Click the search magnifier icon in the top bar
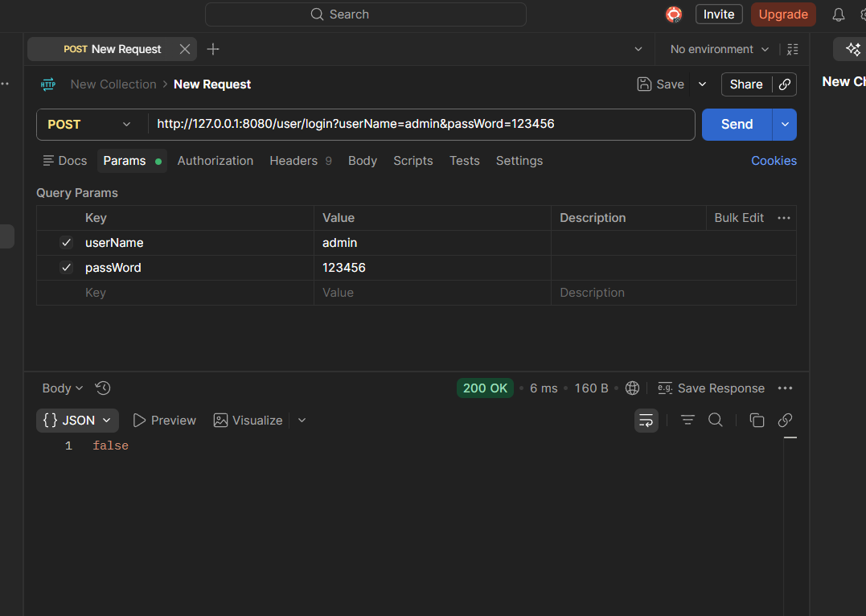The width and height of the screenshot is (866, 616). pos(317,14)
